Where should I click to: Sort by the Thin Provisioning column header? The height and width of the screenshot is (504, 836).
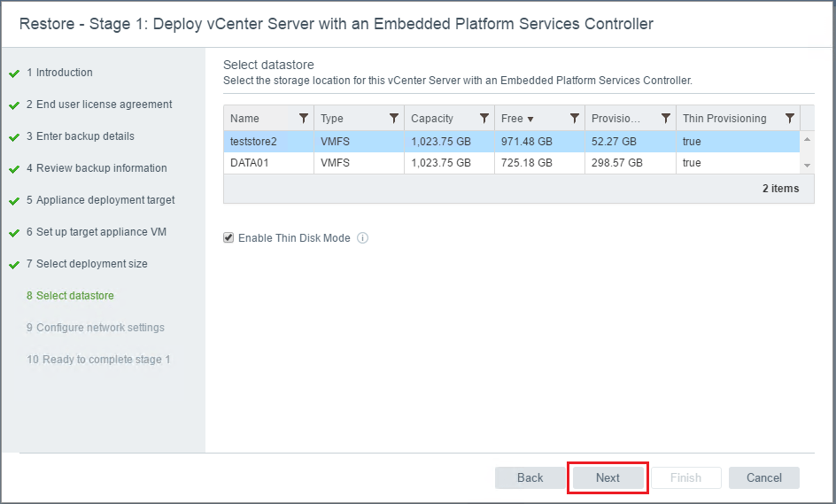click(724, 119)
